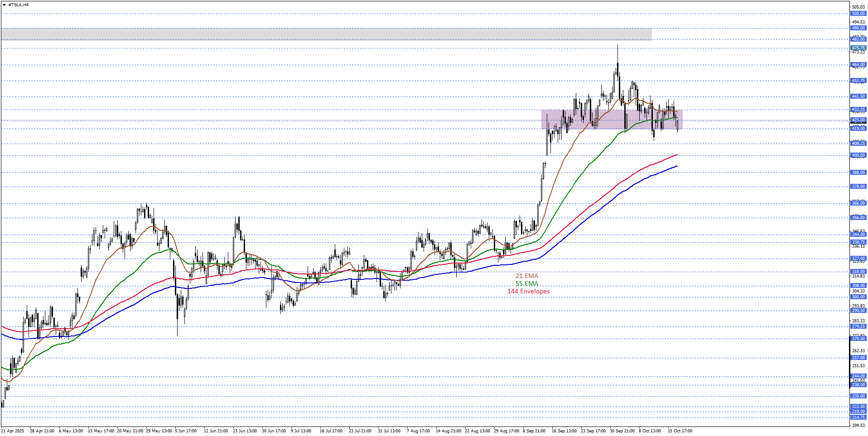The width and height of the screenshot is (868, 436).
Task: Click the 230.00 price level label
Action: (858, 396)
